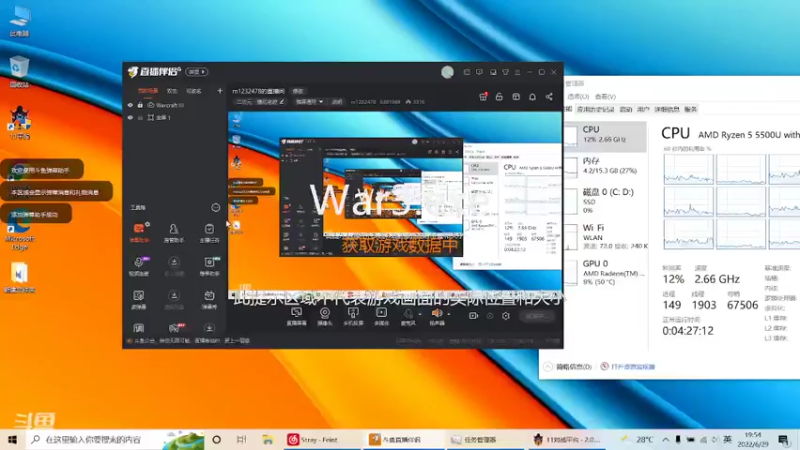Switch to Stray - Feint music player on taskbar
Viewport: 800px width, 450px height.
coord(319,439)
